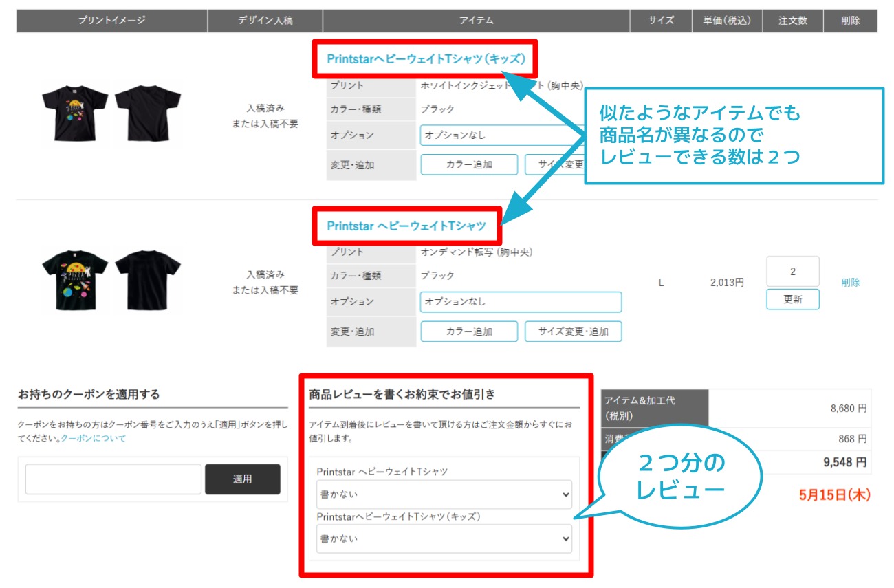
Task: Open the オプションなし dropdown for the kids shirt
Action: (502, 135)
